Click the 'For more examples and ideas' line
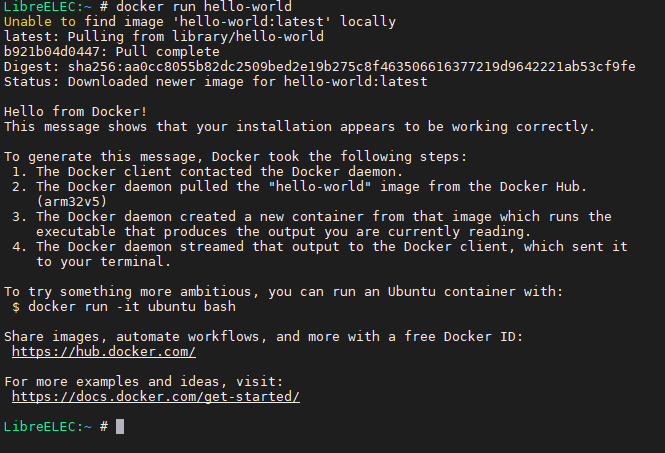The width and height of the screenshot is (665, 453). [143, 381]
